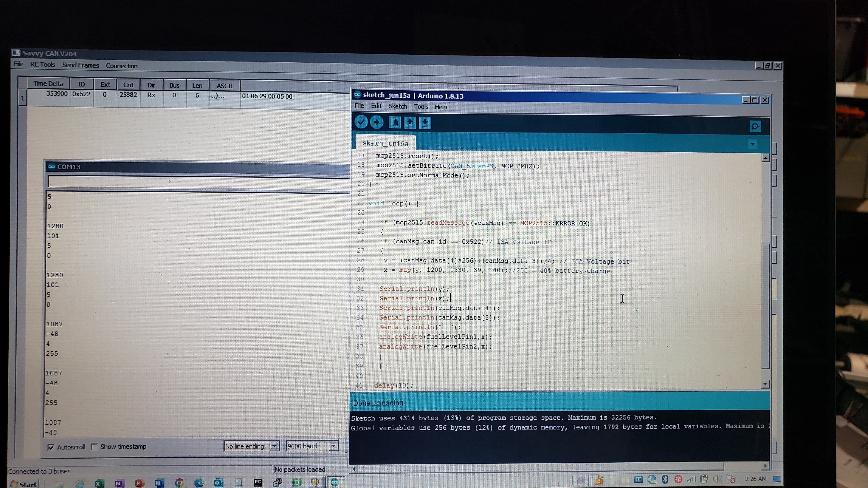
Task: Click the Upload arrow button
Action: 376,122
